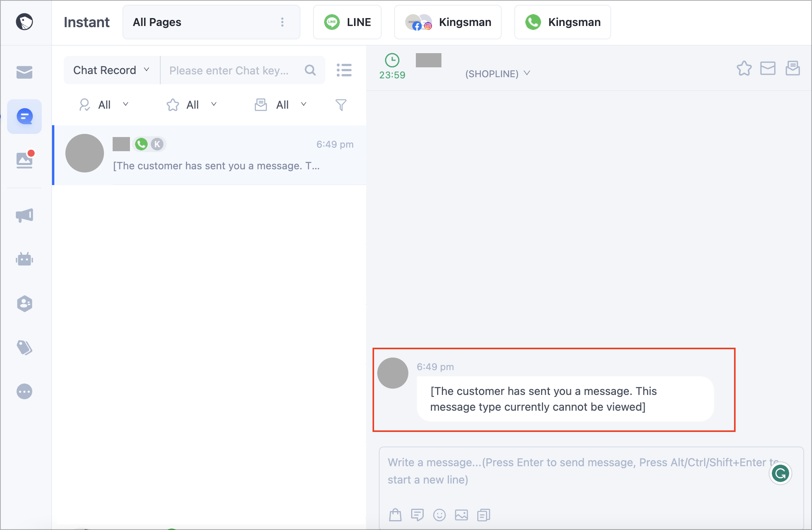Attach an image to the message
Image resolution: width=812 pixels, height=530 pixels.
click(462, 515)
